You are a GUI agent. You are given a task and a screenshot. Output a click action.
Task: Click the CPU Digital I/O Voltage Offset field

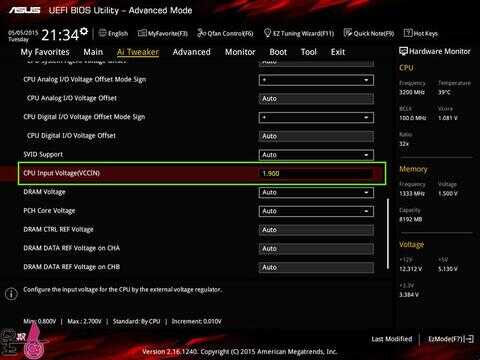pyautogui.click(x=316, y=136)
